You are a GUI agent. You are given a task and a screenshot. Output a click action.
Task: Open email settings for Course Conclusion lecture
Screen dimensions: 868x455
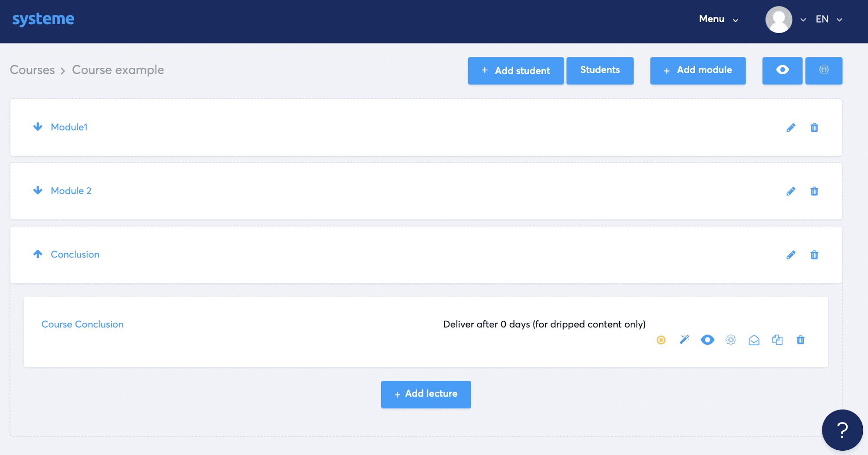pos(754,340)
